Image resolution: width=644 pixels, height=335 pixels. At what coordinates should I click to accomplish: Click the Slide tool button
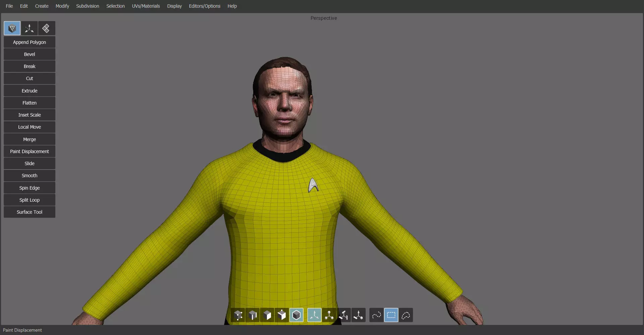[30, 163]
